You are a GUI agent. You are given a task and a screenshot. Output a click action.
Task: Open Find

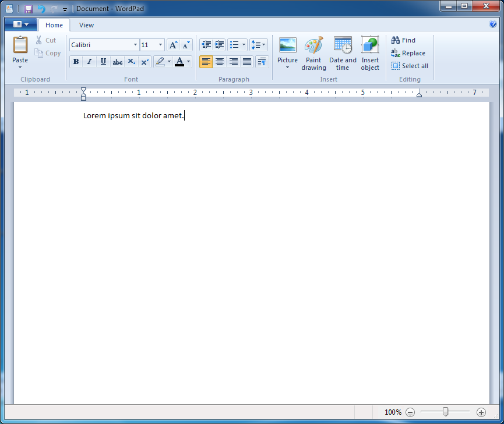click(403, 40)
